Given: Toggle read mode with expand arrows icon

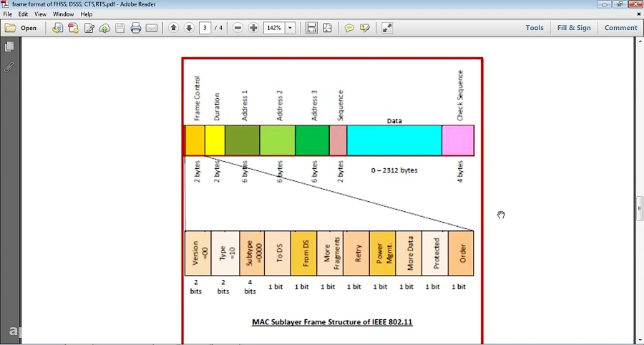Looking at the screenshot, I should [x=387, y=28].
